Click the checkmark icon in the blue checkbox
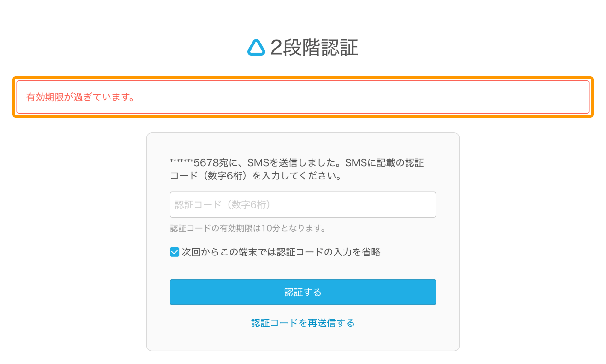This screenshot has height=364, width=606. click(174, 252)
